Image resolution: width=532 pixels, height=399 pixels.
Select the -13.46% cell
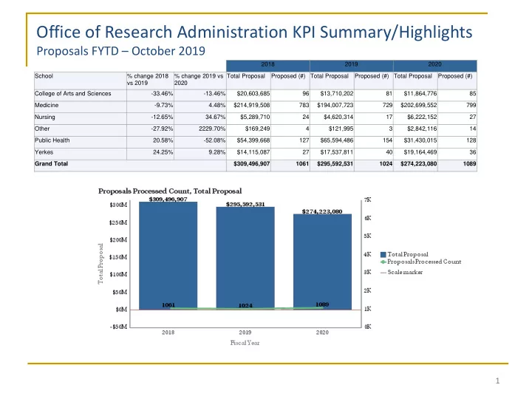click(x=199, y=94)
